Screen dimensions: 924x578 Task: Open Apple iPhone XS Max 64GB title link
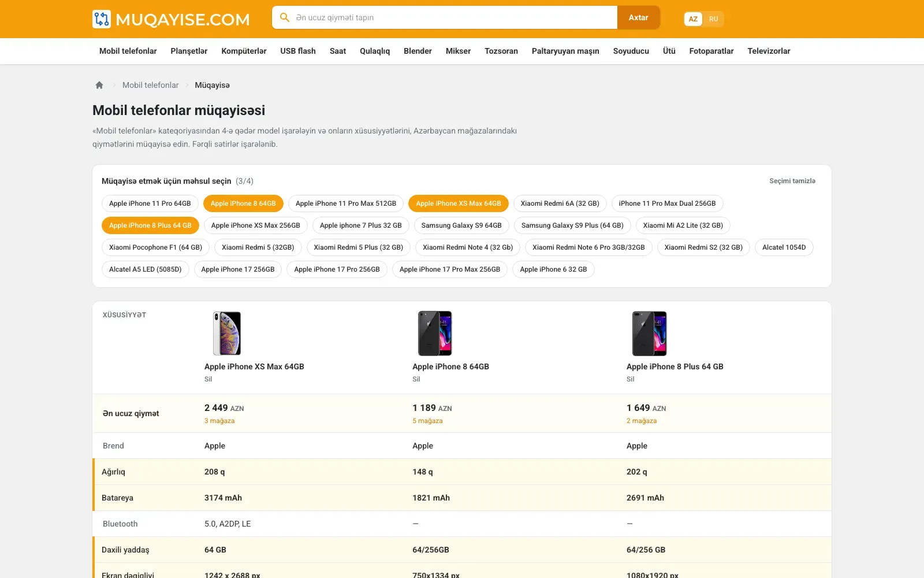click(x=254, y=366)
